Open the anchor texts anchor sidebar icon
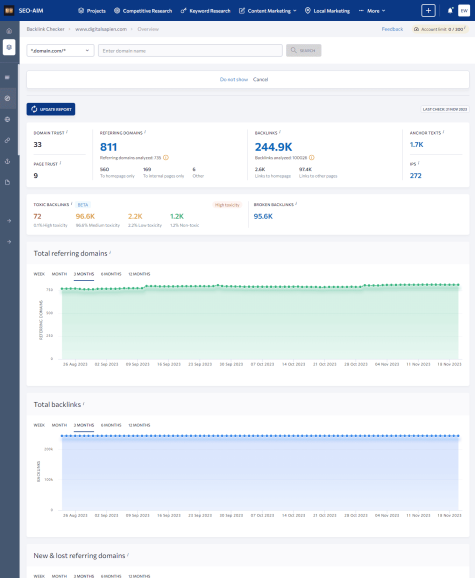This screenshot has height=578, width=475. pos(7,161)
